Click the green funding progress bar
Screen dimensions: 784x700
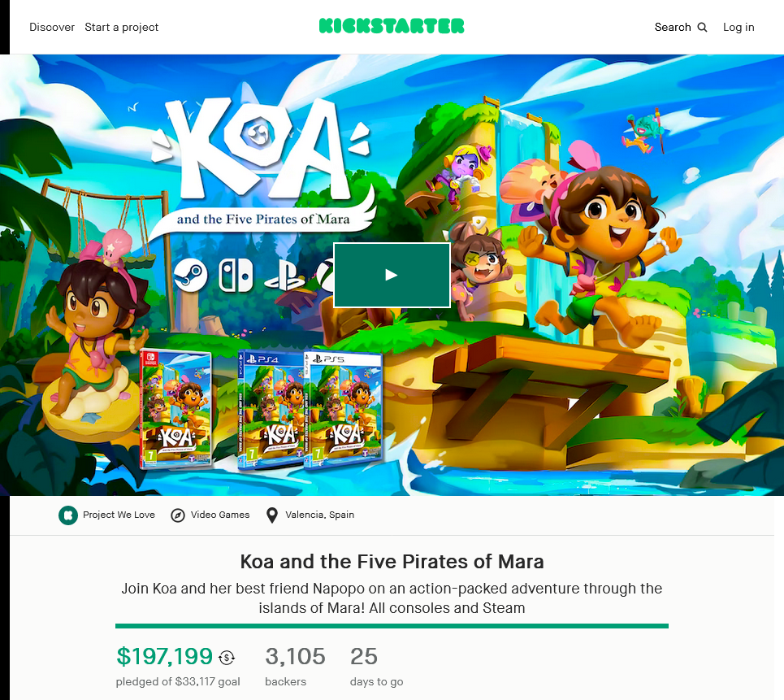(x=392, y=626)
